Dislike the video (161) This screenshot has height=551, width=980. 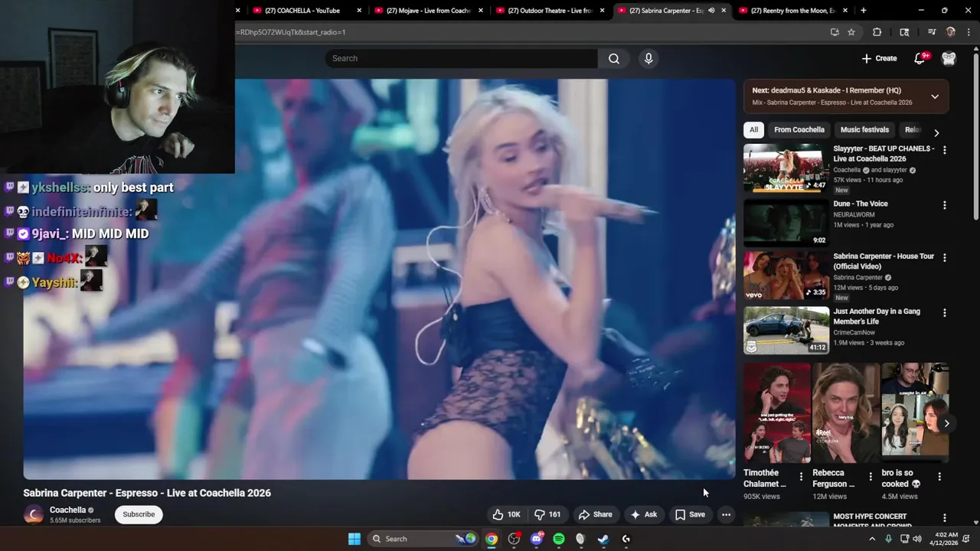pyautogui.click(x=547, y=514)
